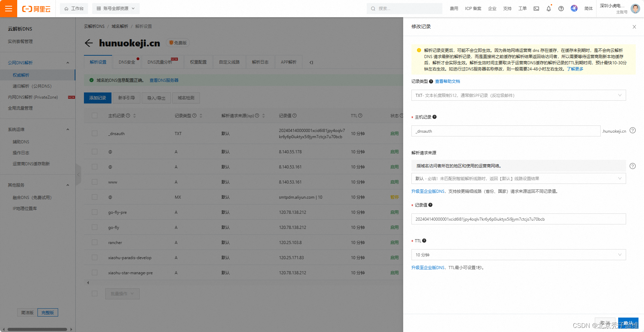Image resolution: width=644 pixels, height=332 pixels.
Task: Check the @ record with value 8.140.55.178
Action: [95, 152]
